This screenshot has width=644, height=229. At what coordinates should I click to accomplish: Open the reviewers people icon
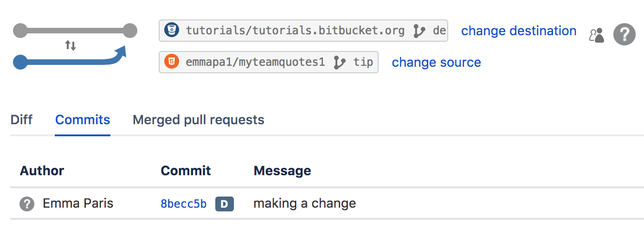pos(597,35)
